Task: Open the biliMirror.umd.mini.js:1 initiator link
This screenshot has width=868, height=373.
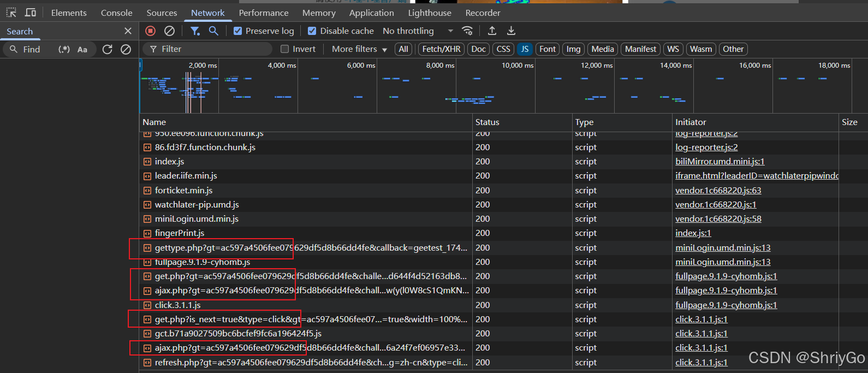Action: point(720,162)
